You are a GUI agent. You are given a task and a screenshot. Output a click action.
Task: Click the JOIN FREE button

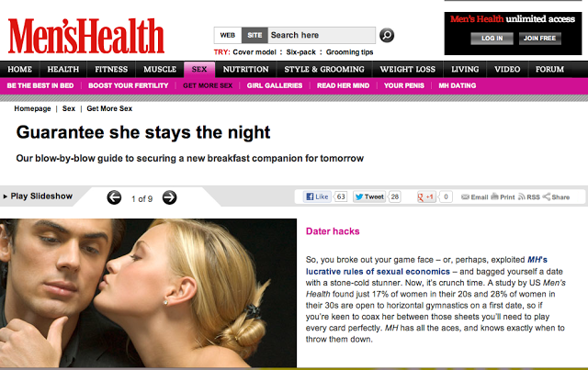(539, 39)
